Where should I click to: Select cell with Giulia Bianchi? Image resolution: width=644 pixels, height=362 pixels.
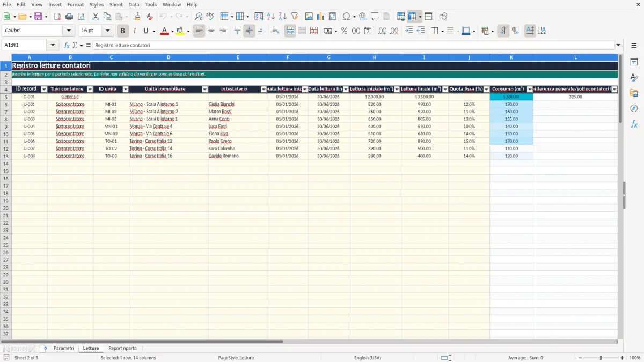[x=237, y=104]
